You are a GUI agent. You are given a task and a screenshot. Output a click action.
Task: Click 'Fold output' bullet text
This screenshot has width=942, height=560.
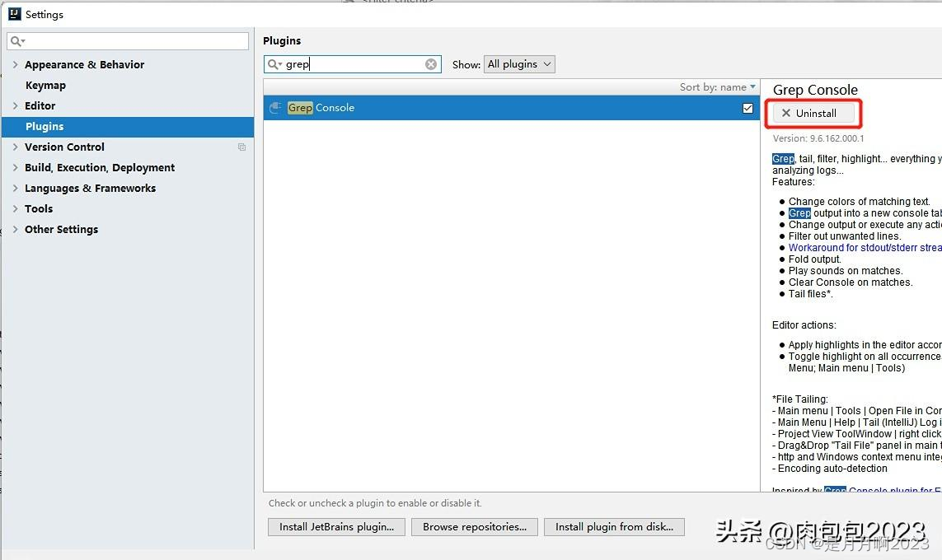point(814,259)
